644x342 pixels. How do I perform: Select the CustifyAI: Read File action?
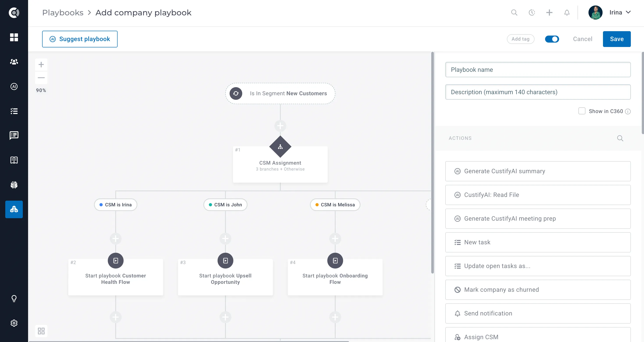point(538,195)
